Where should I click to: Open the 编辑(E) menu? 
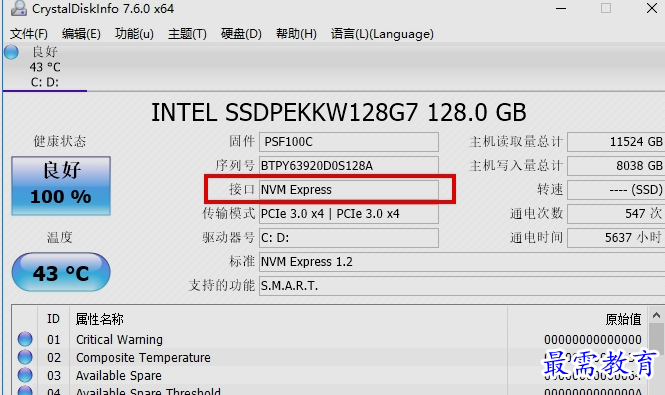[x=81, y=34]
